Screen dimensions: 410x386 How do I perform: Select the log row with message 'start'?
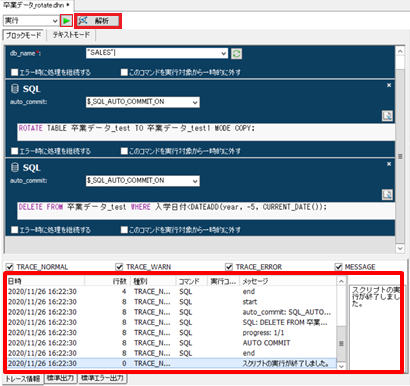point(172,302)
